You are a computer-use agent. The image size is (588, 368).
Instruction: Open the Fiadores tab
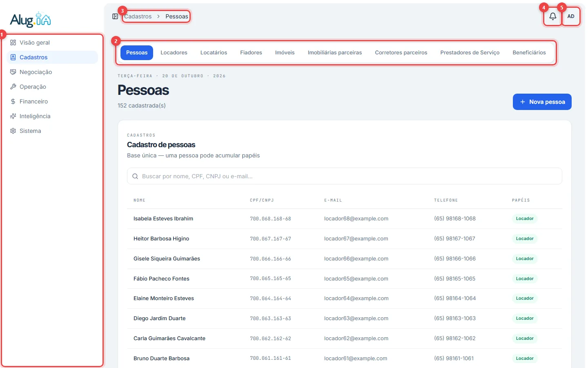251,53
